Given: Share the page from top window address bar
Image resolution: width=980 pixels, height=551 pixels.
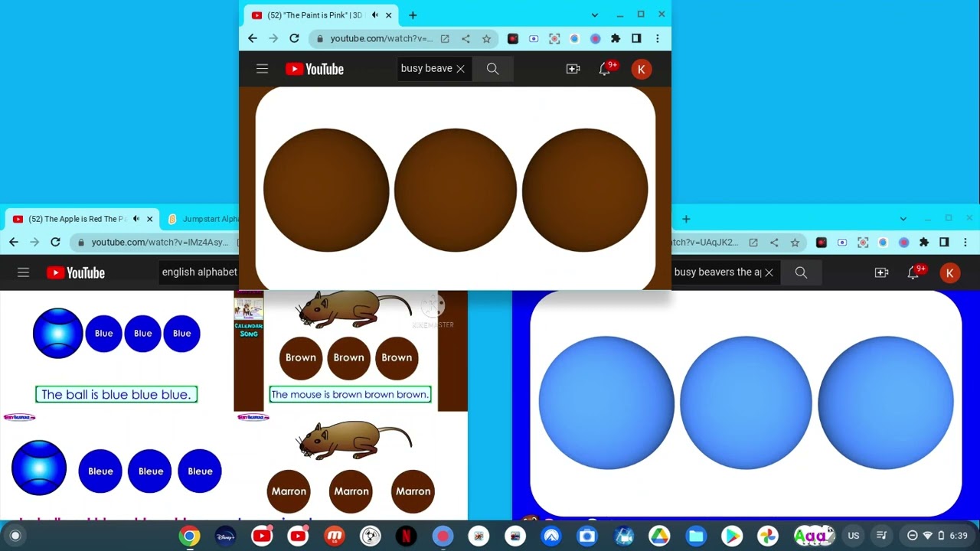Looking at the screenshot, I should (465, 38).
